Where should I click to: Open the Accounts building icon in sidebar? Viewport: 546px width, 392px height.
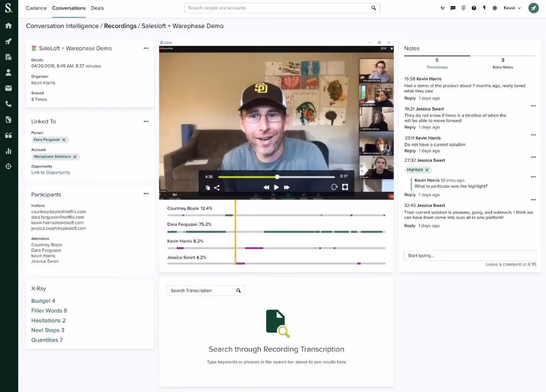click(8, 57)
